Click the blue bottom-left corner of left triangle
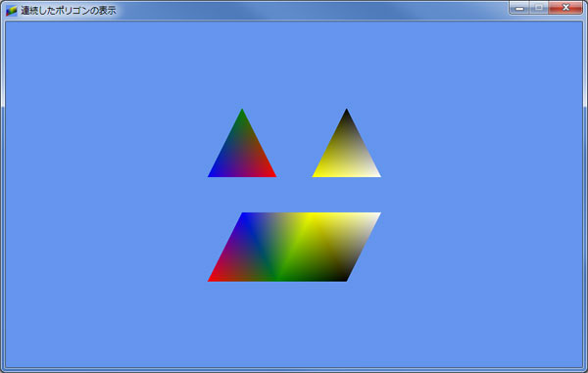Viewport: 588px width, 373px height. (212, 174)
